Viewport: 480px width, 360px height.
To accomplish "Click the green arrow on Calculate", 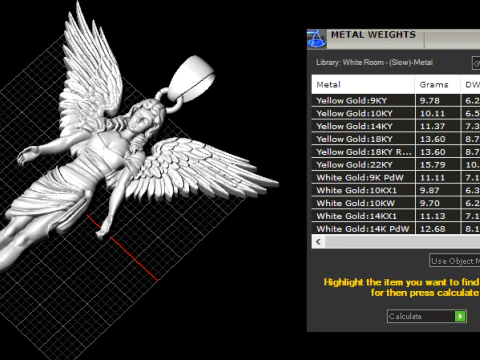I will [x=460, y=316].
